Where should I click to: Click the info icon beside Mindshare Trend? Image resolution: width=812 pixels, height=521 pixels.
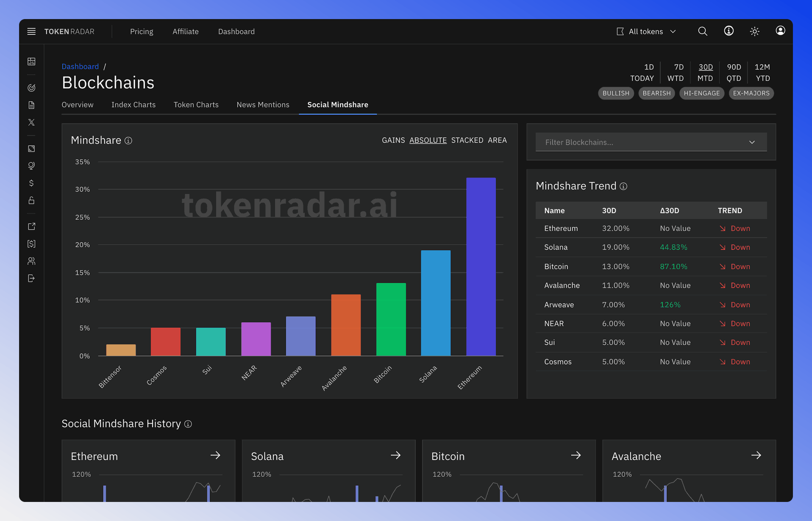pyautogui.click(x=623, y=186)
